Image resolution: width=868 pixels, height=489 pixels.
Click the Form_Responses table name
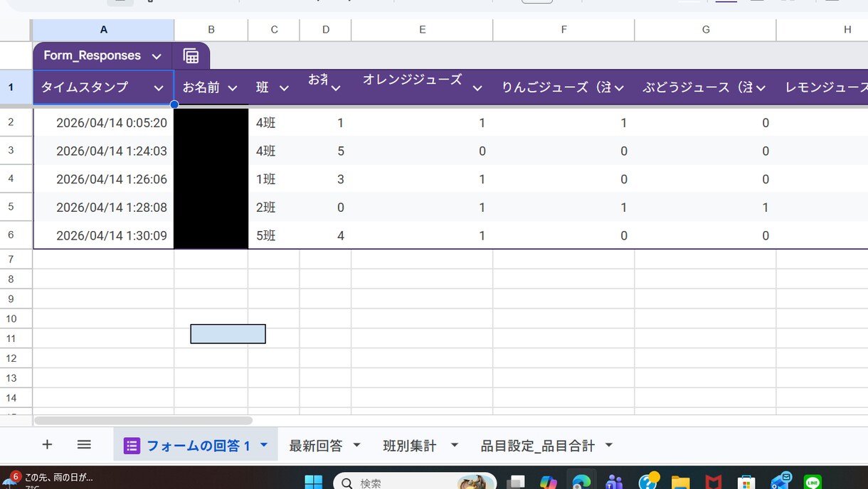(x=92, y=55)
